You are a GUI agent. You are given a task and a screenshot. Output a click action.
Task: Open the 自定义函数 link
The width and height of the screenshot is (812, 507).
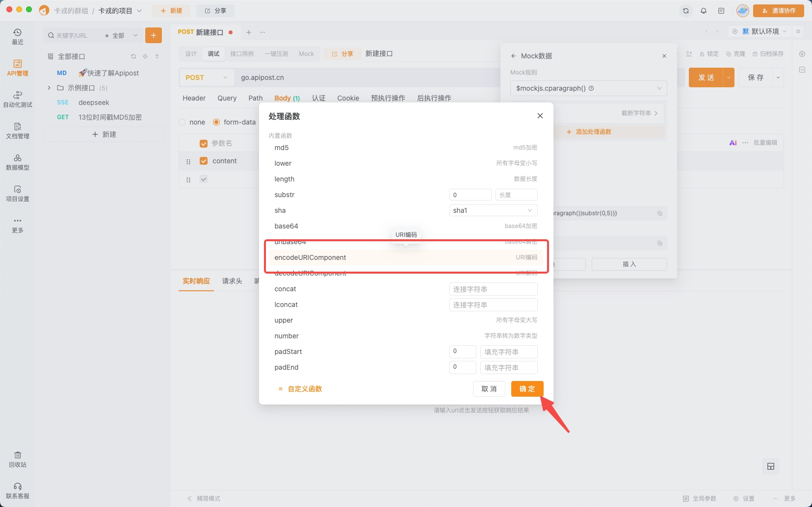pyautogui.click(x=300, y=389)
